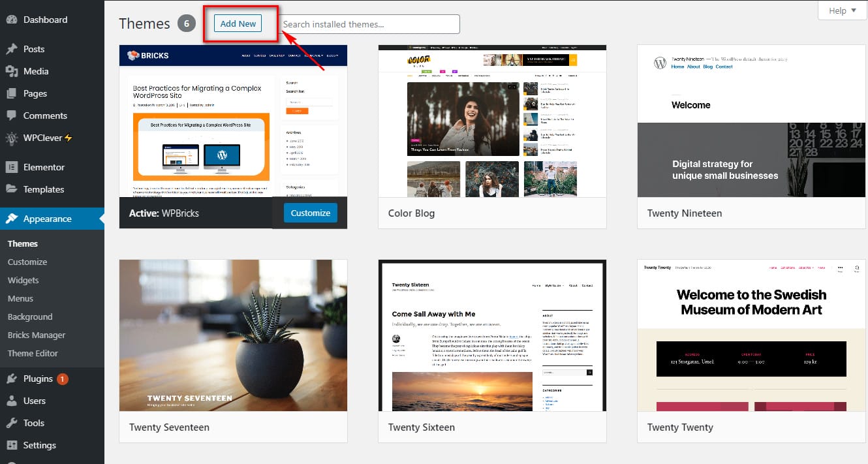
Task: Click the Pages icon in sidebar
Action: coord(12,93)
